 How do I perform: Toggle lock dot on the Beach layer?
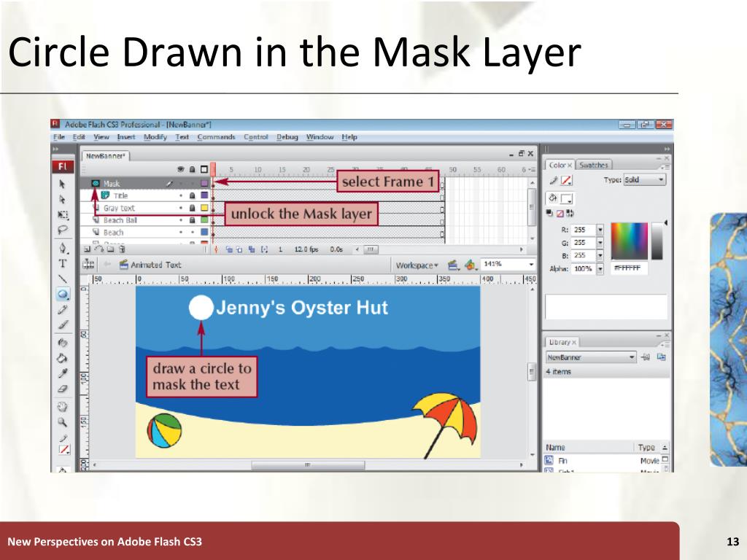click(192, 233)
